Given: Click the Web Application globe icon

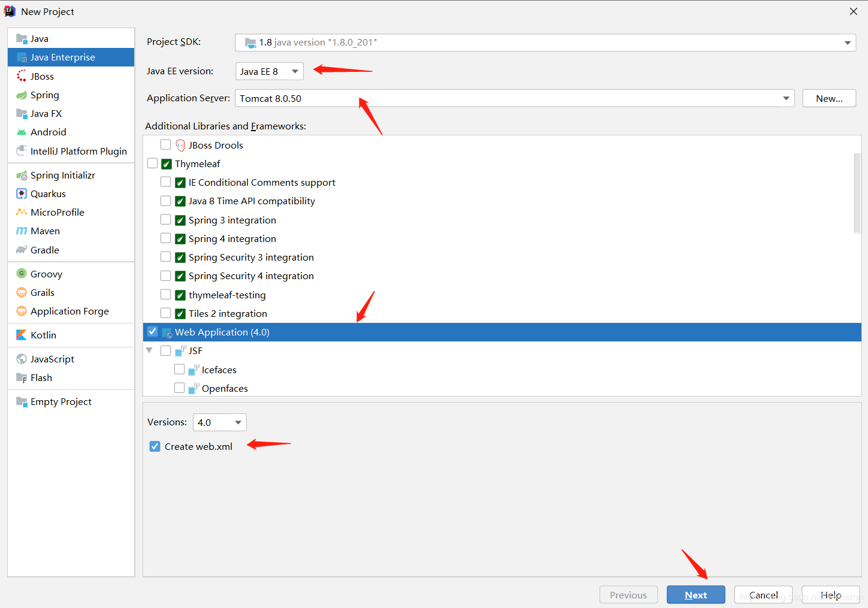Looking at the screenshot, I should tap(167, 332).
